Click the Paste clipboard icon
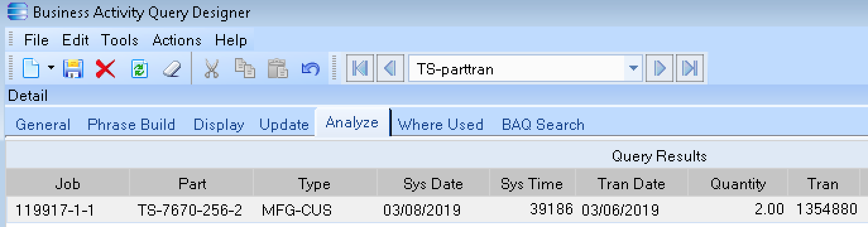Viewport: 868px width, 227px height. [277, 69]
